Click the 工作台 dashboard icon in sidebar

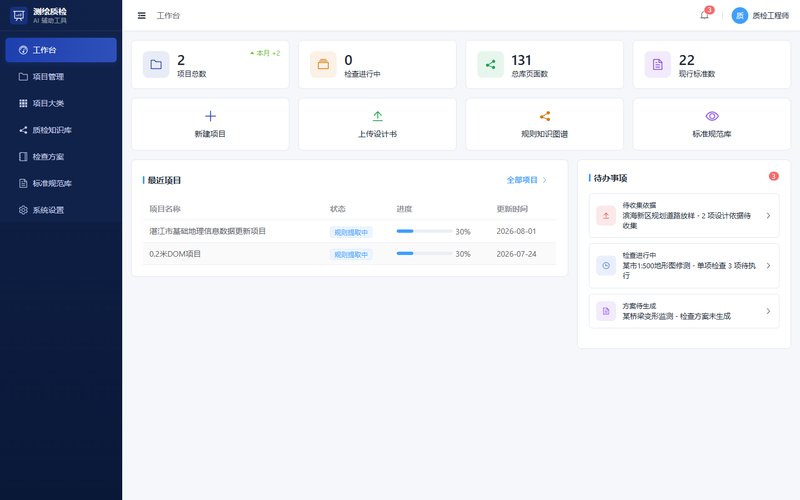(x=23, y=50)
